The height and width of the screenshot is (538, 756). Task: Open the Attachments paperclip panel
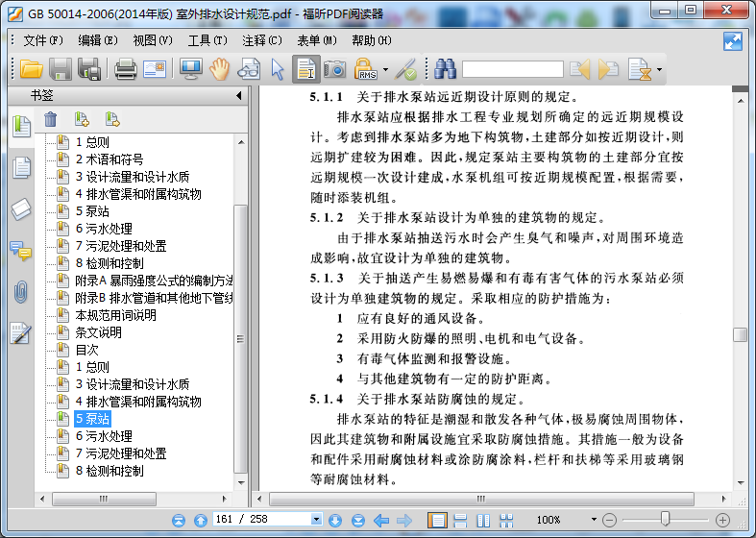tap(21, 292)
